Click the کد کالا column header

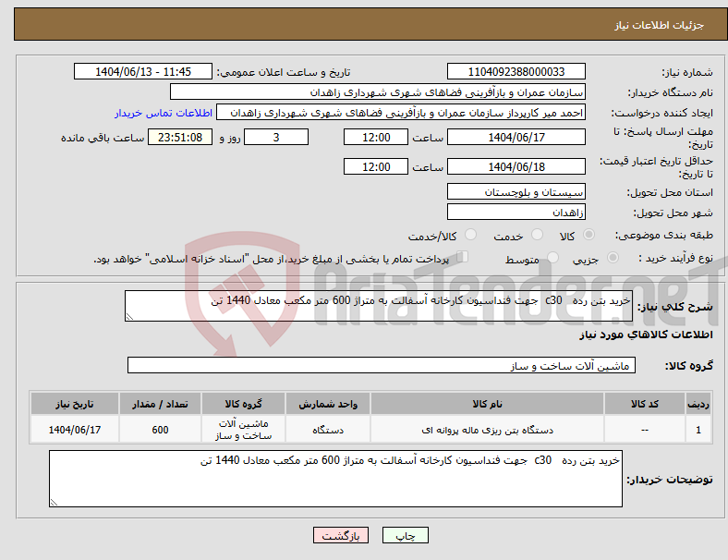(645, 404)
